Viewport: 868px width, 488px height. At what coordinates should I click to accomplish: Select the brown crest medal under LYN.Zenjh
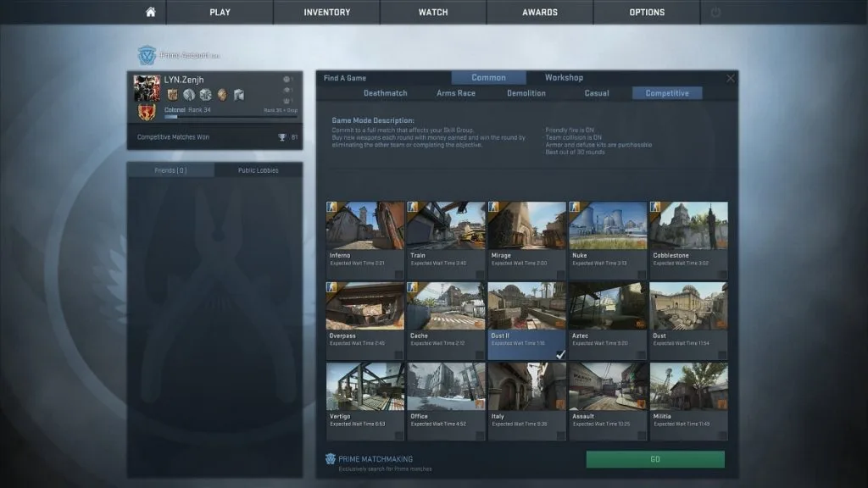point(173,95)
